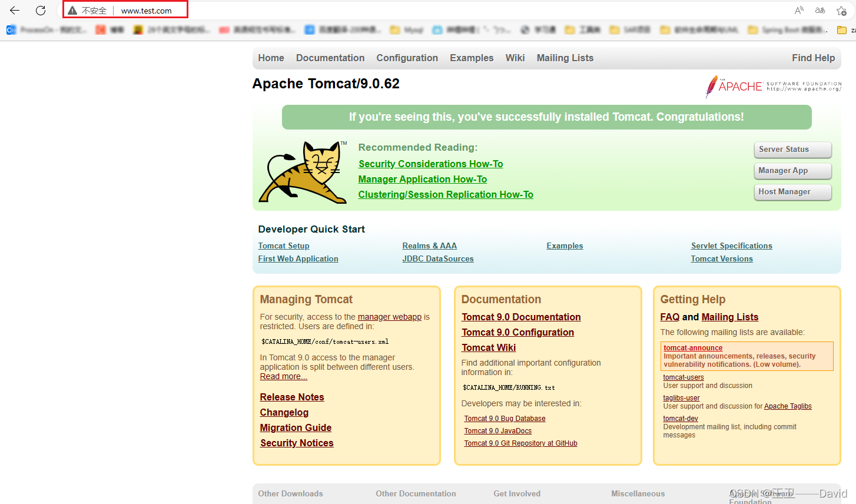Open the read aloud icon in address bar
The image size is (856, 504).
point(799,10)
